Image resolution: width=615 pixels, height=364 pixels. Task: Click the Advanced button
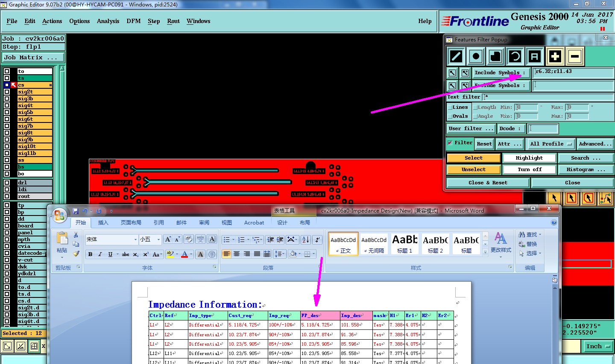point(595,144)
